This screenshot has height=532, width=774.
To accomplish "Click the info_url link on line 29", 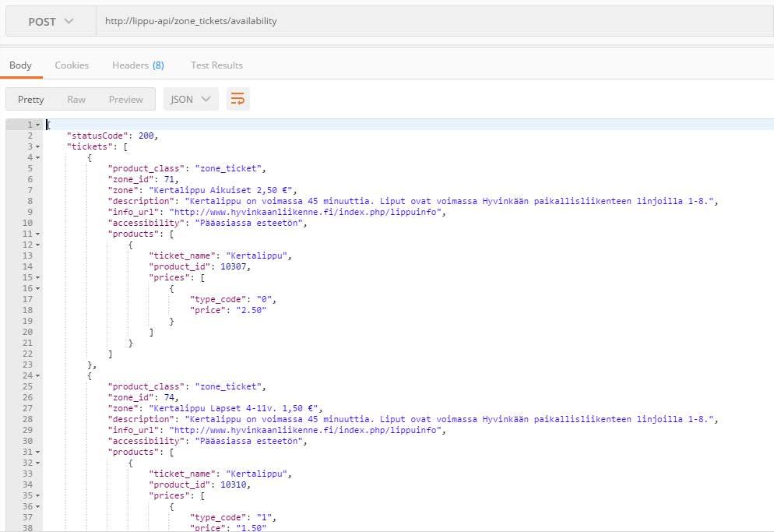I will pyautogui.click(x=305, y=430).
